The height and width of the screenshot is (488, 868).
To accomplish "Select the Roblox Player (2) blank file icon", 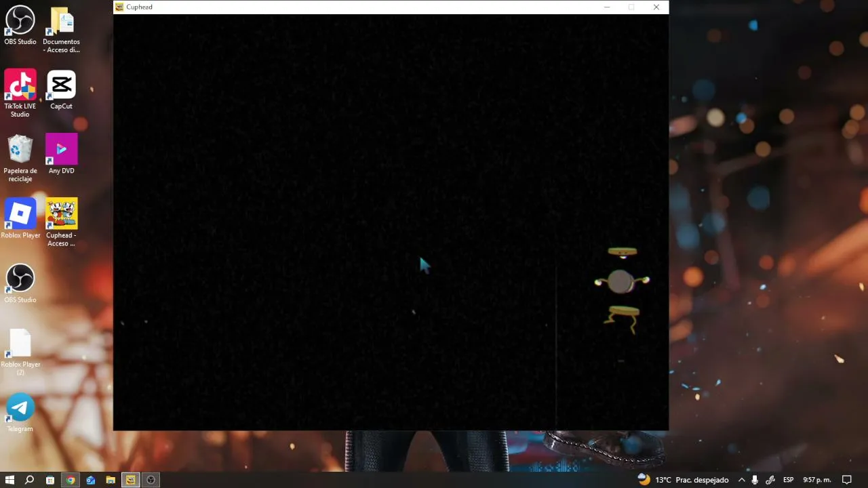I will click(20, 351).
